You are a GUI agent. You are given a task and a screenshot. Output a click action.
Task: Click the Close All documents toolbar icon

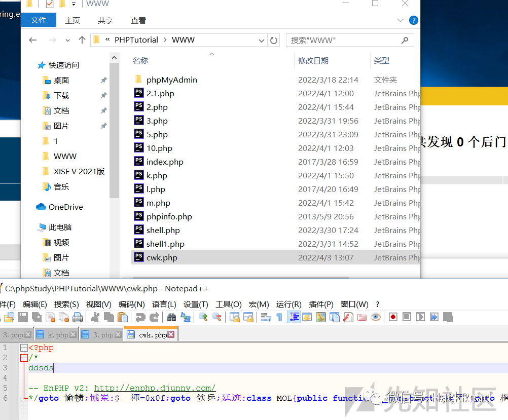coord(64,317)
